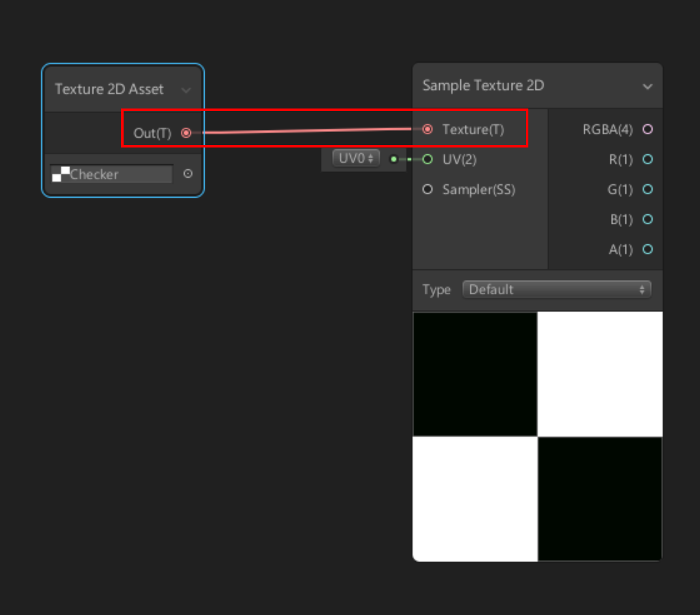Open the Type dropdown set to Default

(556, 289)
